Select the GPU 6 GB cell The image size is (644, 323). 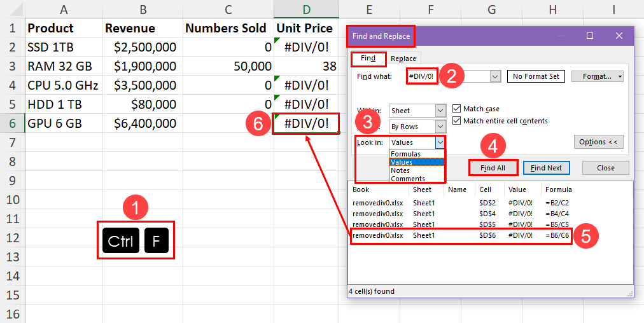tap(64, 123)
